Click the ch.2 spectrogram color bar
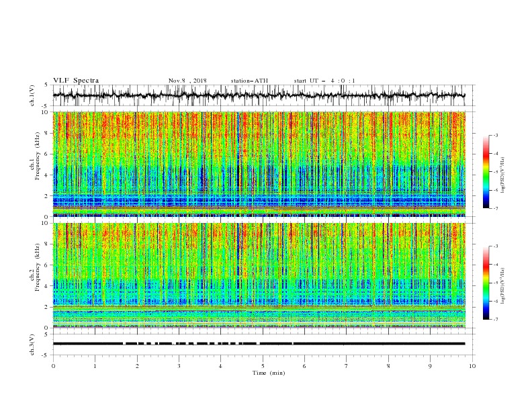The height and width of the screenshot is (411, 532). (486, 283)
